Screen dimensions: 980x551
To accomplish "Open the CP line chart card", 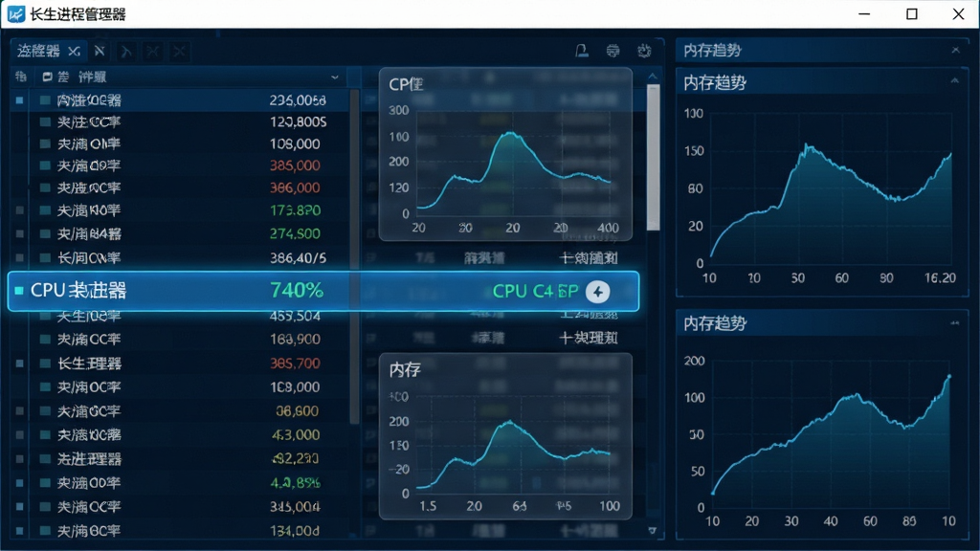I will (505, 154).
